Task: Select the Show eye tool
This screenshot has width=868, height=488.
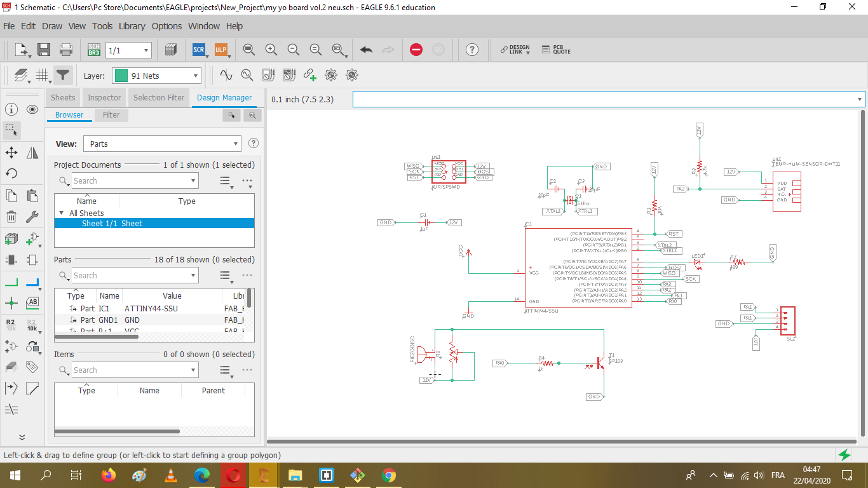Action: 32,109
